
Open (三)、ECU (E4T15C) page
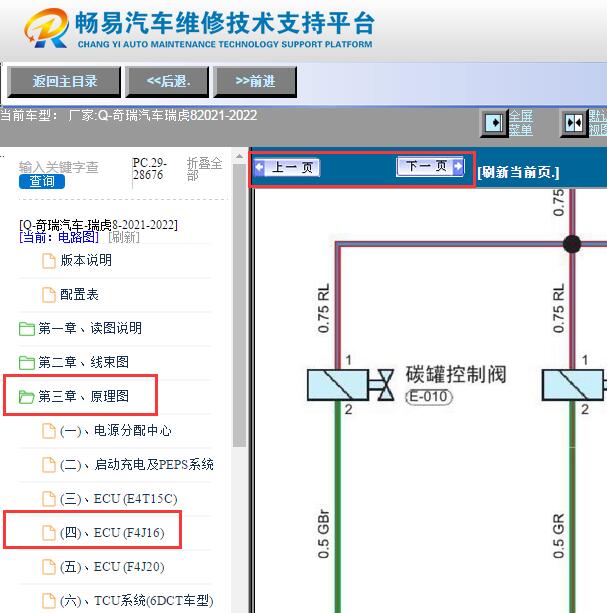point(119,499)
